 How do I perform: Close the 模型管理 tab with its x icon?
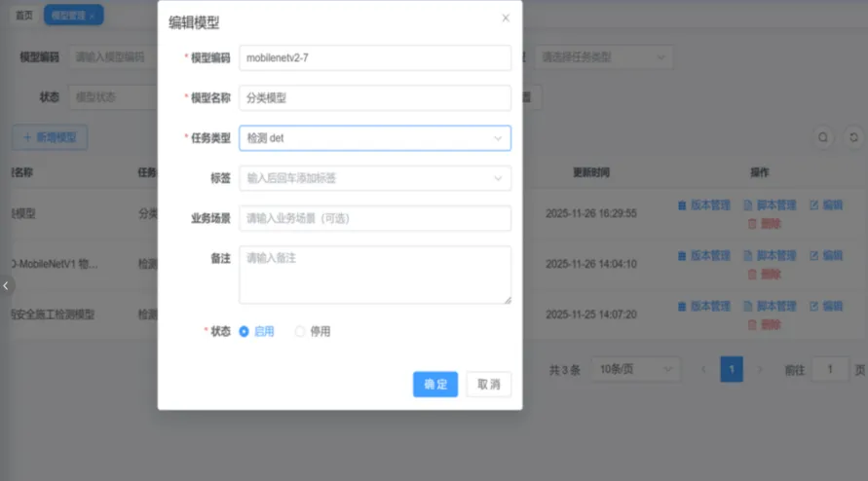pos(92,16)
